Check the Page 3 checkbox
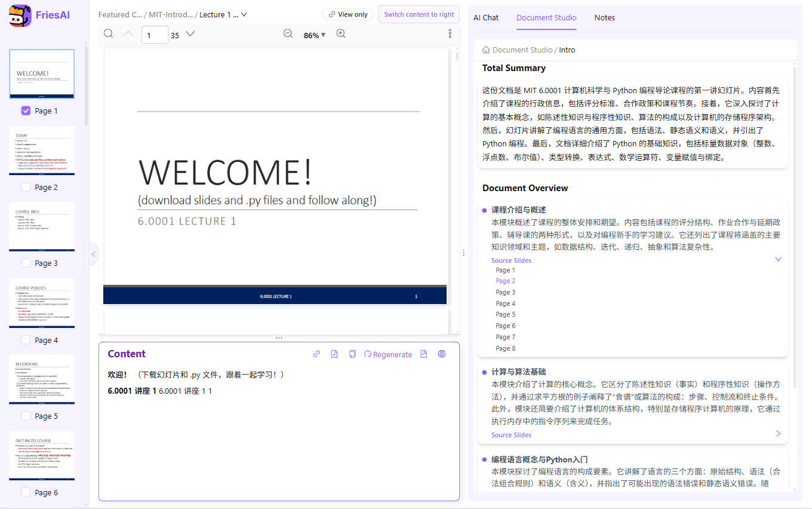This screenshot has height=509, width=812. click(x=26, y=263)
